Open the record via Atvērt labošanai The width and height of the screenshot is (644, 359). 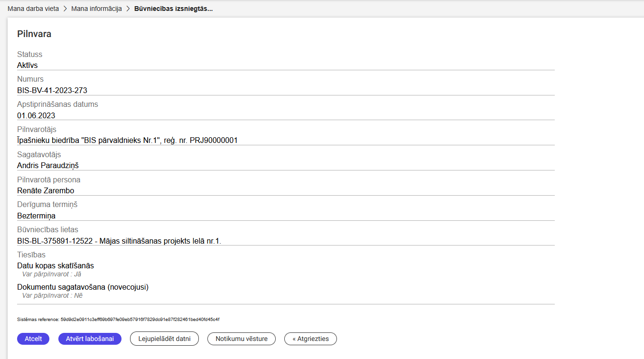coord(90,339)
